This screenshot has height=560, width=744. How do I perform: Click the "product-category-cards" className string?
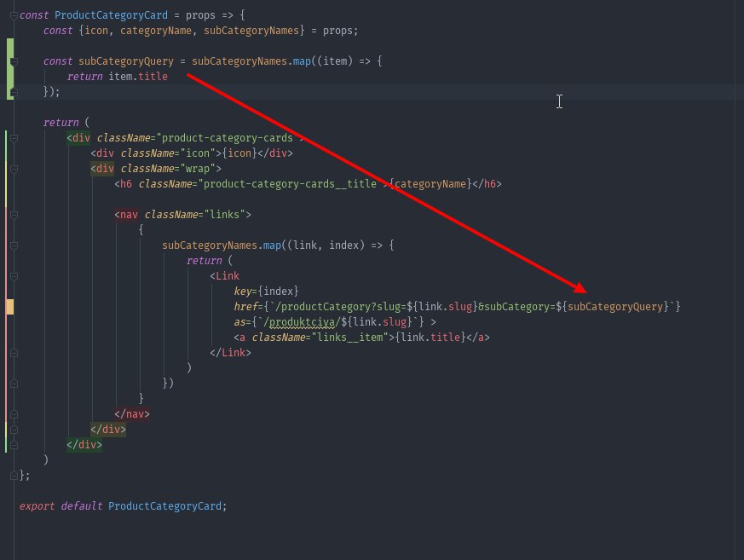pyautogui.click(x=228, y=137)
